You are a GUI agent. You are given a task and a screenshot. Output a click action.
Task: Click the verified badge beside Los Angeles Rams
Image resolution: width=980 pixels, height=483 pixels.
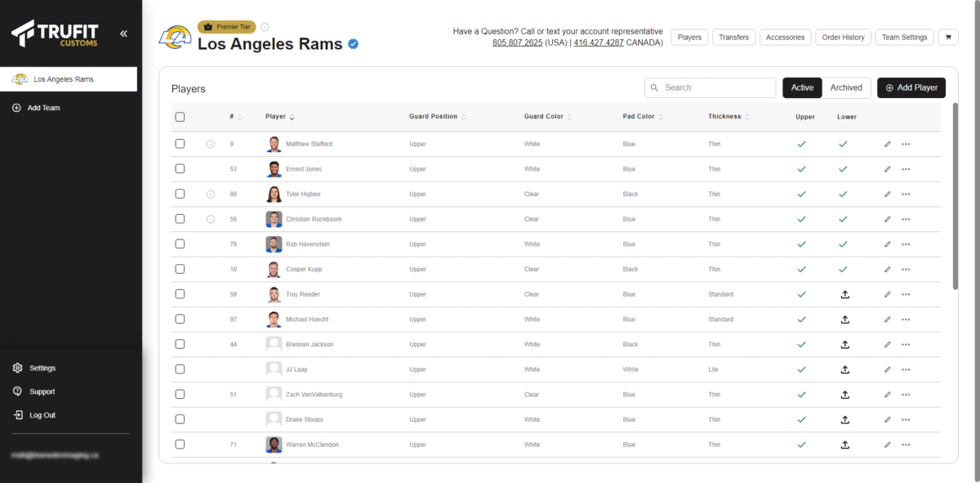coord(354,44)
